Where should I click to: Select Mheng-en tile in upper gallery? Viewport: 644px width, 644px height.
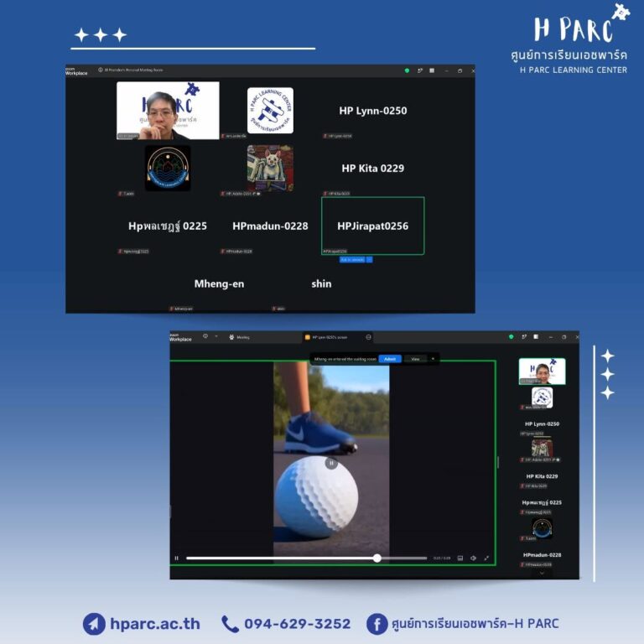[219, 283]
